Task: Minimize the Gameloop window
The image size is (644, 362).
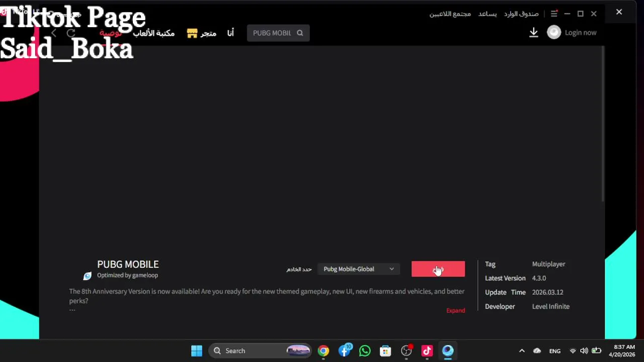Action: [x=567, y=14]
